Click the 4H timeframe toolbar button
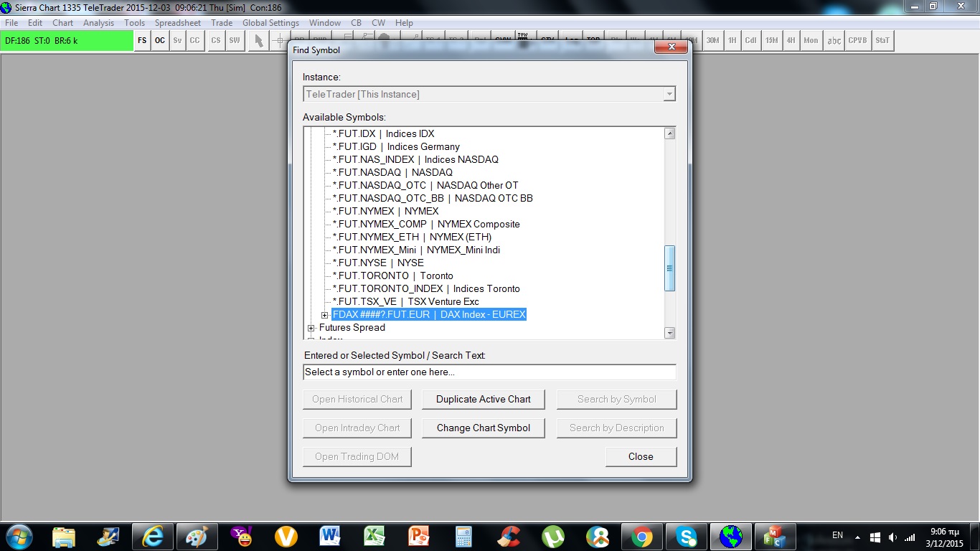980x551 pixels. [x=791, y=41]
